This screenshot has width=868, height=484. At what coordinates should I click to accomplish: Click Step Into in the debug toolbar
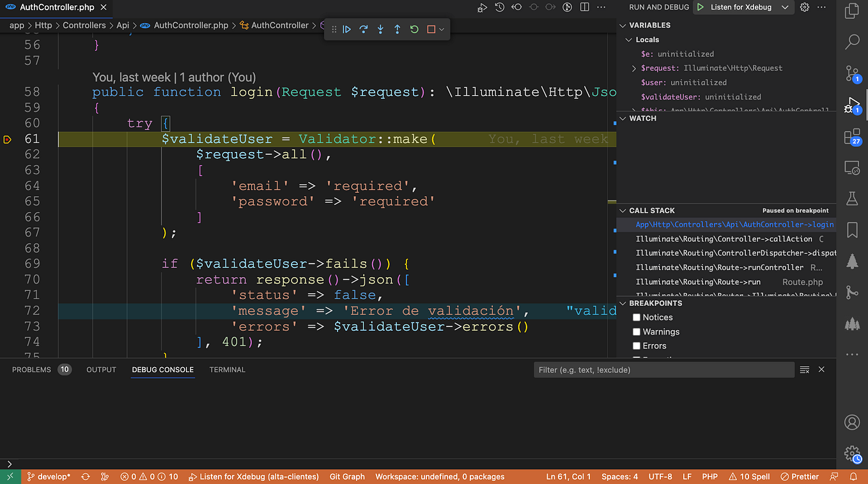pyautogui.click(x=380, y=29)
